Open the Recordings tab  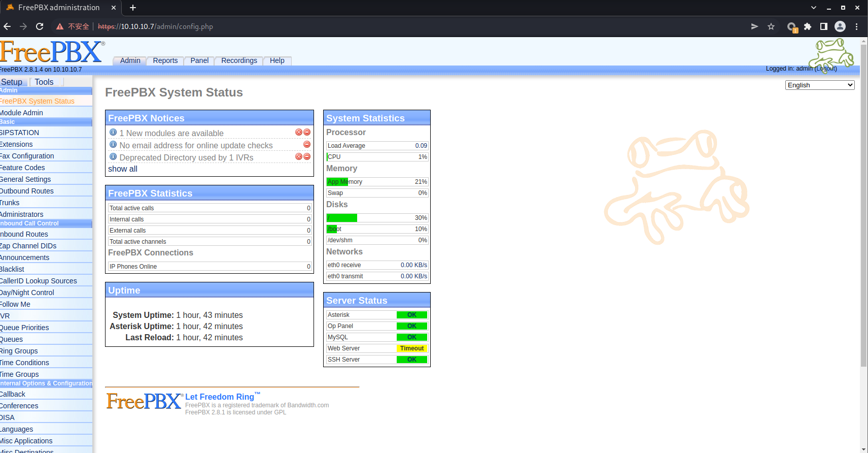pos(239,60)
